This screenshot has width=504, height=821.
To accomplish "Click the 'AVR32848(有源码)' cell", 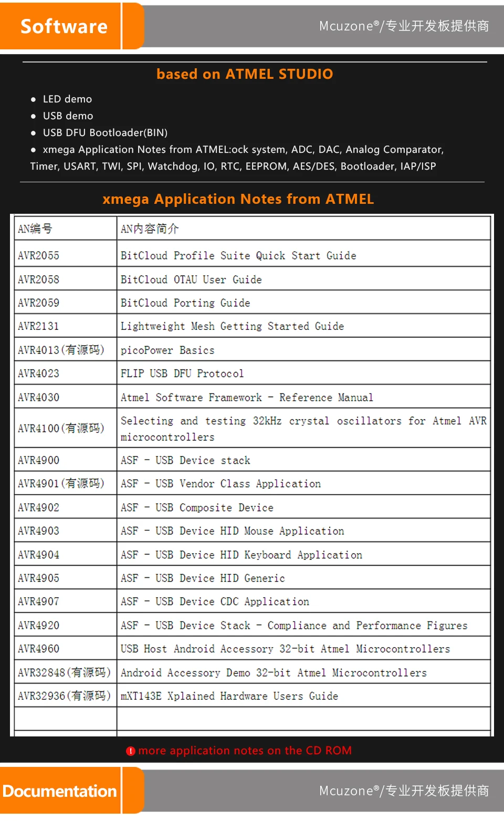I will tap(66, 672).
